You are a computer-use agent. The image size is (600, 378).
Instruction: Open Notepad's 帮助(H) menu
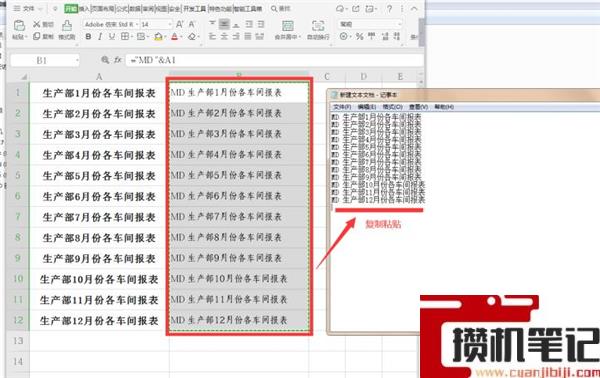tap(443, 107)
